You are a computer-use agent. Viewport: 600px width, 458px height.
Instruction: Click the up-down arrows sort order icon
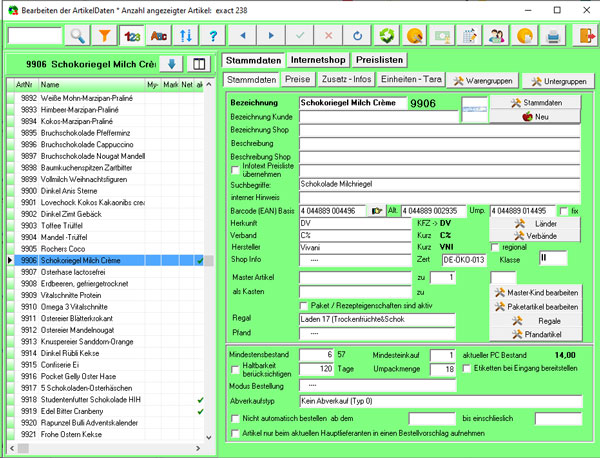click(186, 36)
